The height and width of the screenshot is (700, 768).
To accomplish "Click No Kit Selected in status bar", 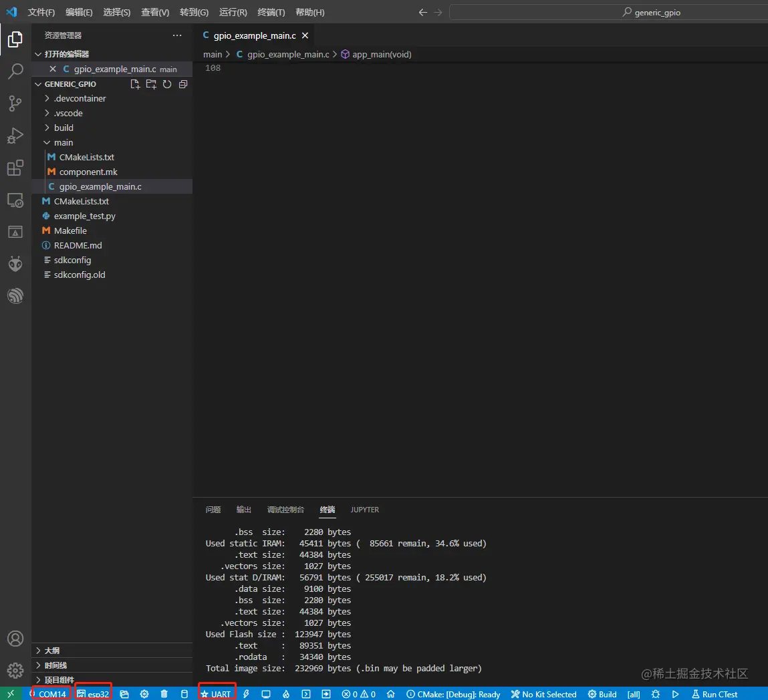I will pyautogui.click(x=543, y=694).
